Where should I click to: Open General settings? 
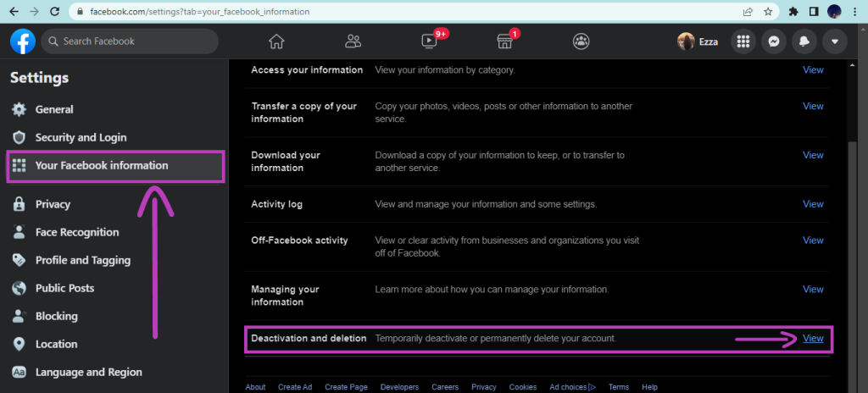click(x=115, y=109)
